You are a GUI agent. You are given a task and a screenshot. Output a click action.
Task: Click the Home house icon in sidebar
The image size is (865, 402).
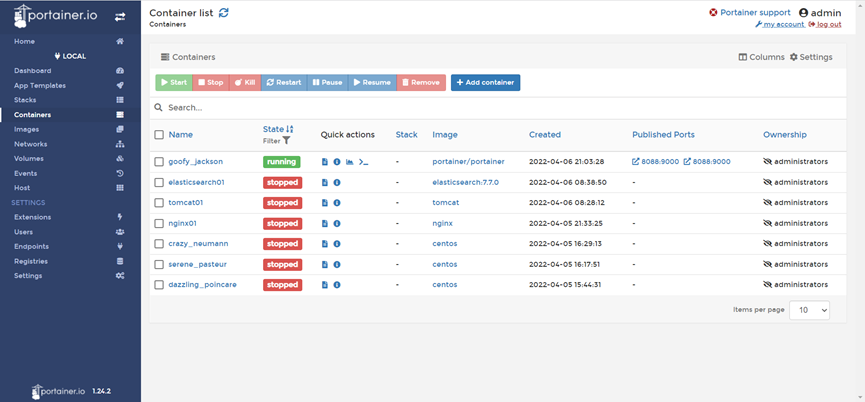click(120, 41)
